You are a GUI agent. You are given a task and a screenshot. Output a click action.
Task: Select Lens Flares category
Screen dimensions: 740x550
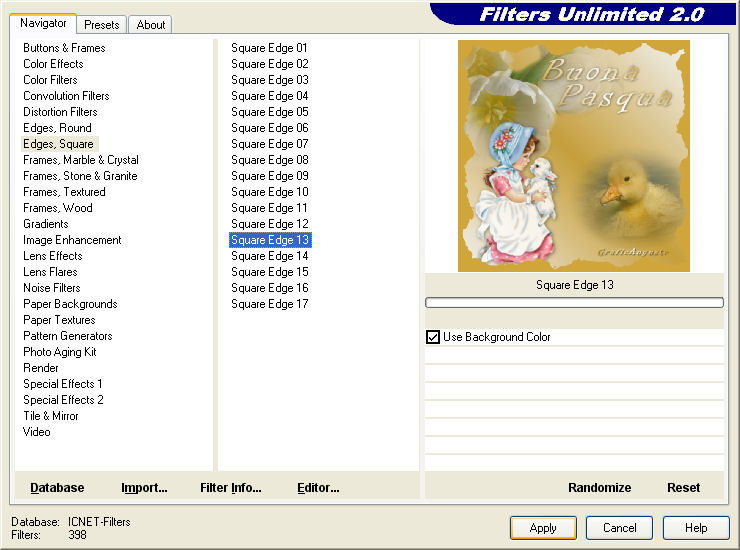point(50,272)
